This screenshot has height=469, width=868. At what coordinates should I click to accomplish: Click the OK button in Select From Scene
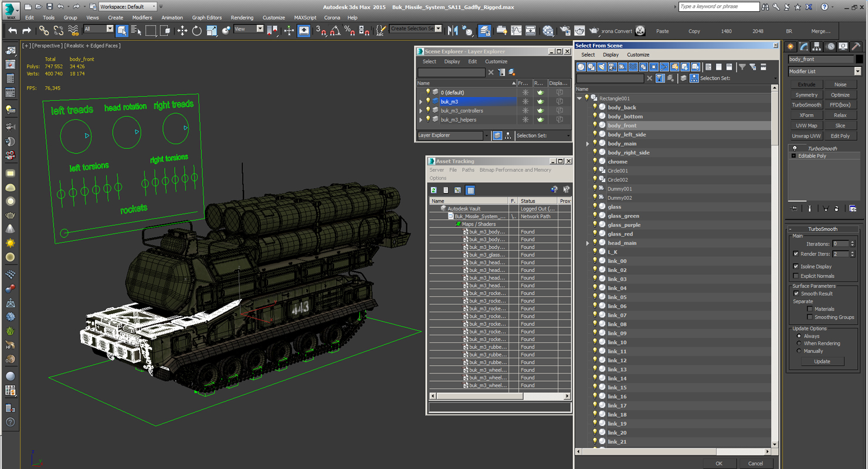719,463
